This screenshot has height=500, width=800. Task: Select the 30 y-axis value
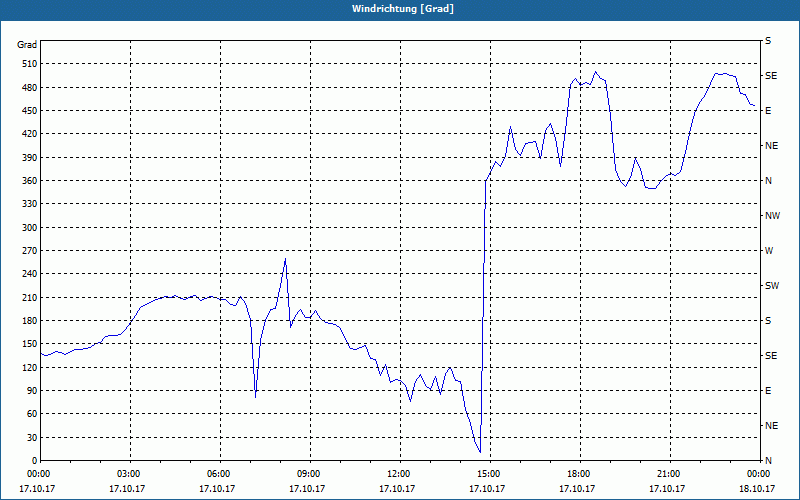pos(32,437)
